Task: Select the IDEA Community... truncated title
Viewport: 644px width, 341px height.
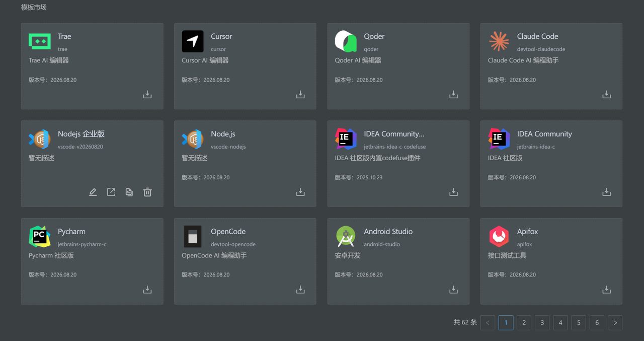Action: coord(394,134)
